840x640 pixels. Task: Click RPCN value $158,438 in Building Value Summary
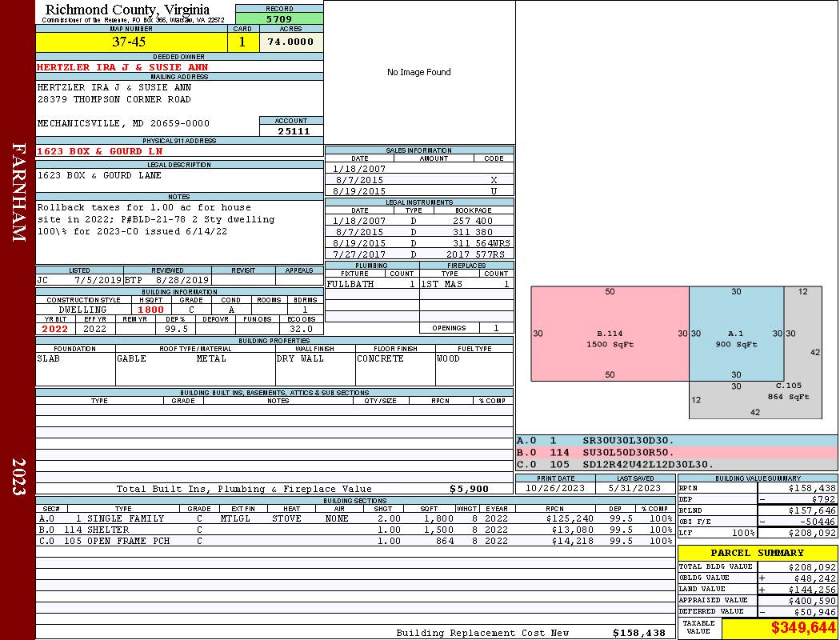click(812, 488)
